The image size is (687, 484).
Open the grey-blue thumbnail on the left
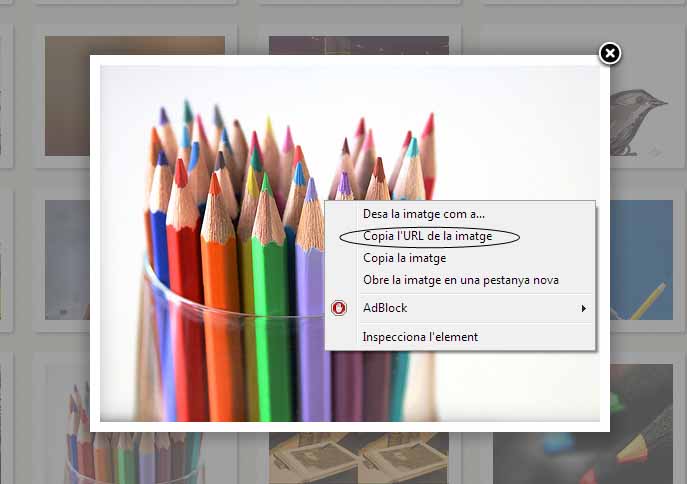pyautogui.click(x=67, y=260)
